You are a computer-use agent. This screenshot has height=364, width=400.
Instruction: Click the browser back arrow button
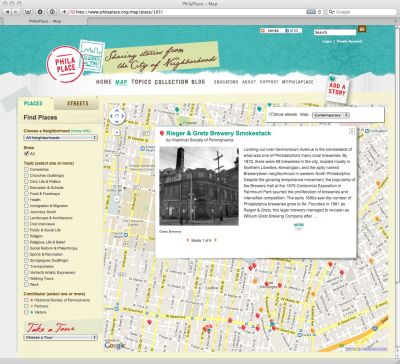pyautogui.click(x=7, y=12)
